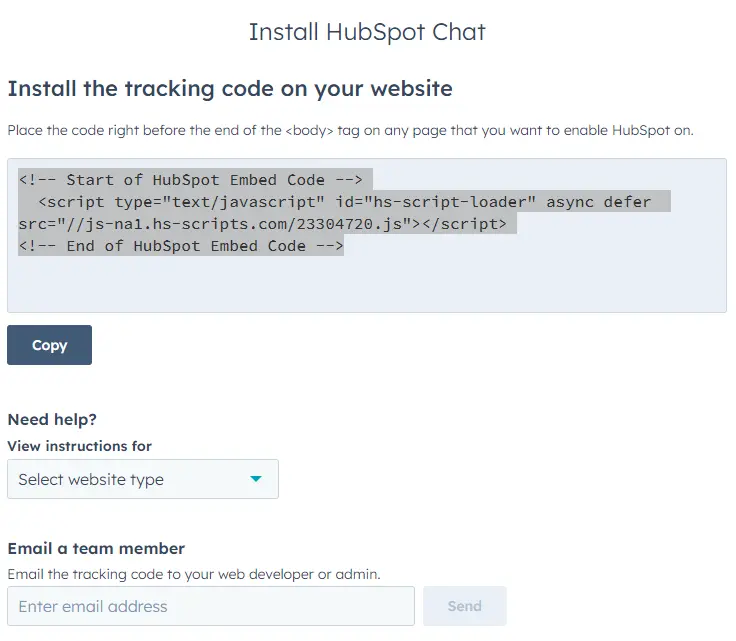Click the Install the tracking code heading

(230, 88)
